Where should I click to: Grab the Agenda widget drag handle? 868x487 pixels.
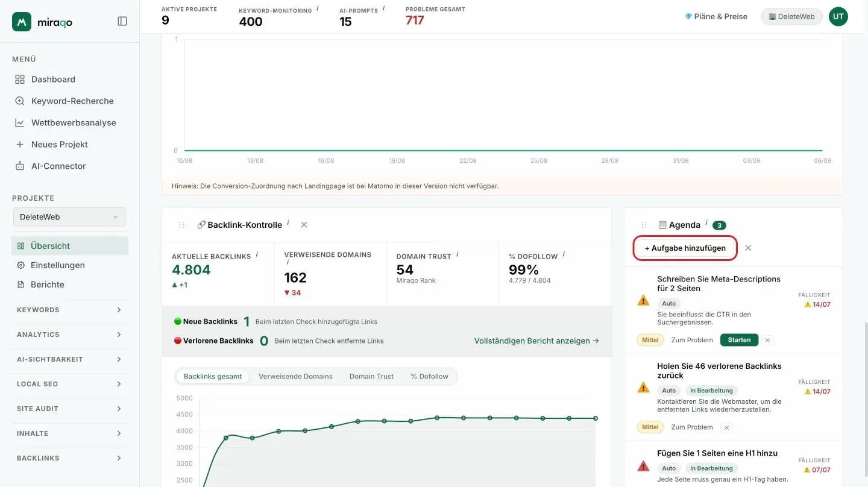(644, 225)
